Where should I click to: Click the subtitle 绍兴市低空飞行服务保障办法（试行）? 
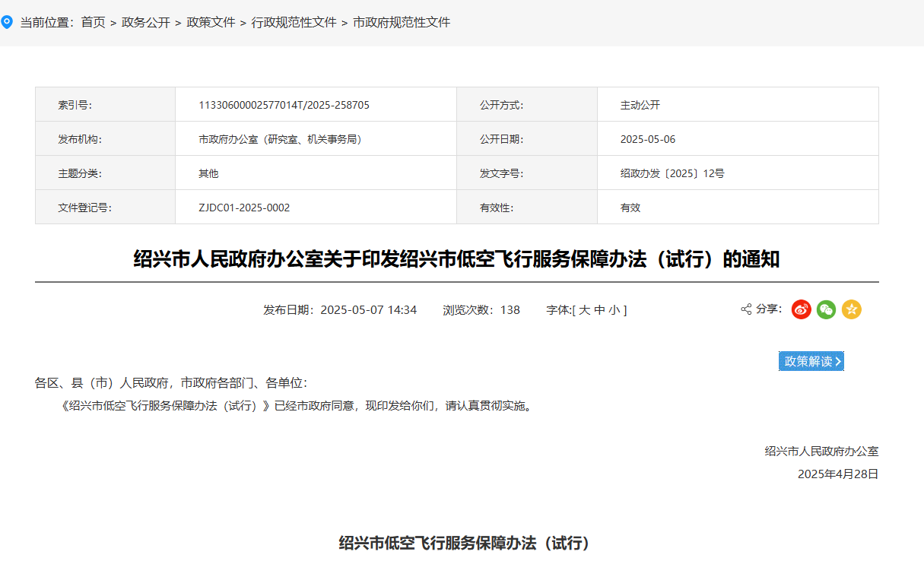pyautogui.click(x=464, y=544)
